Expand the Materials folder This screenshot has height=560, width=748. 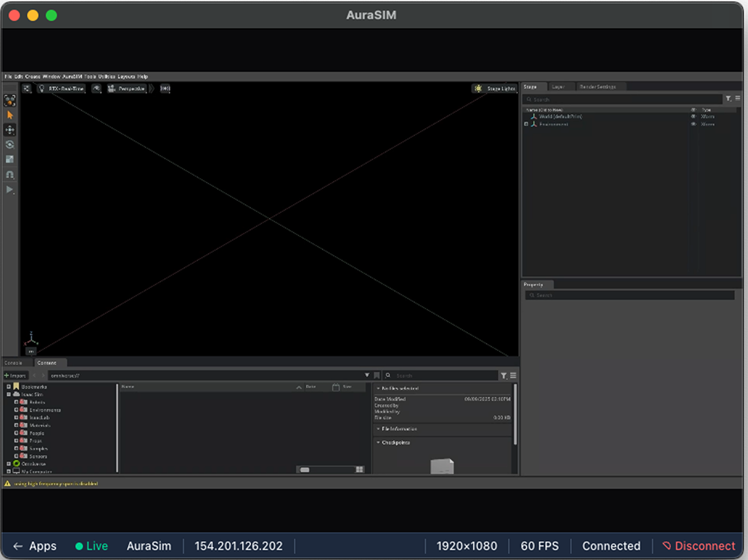tap(16, 426)
